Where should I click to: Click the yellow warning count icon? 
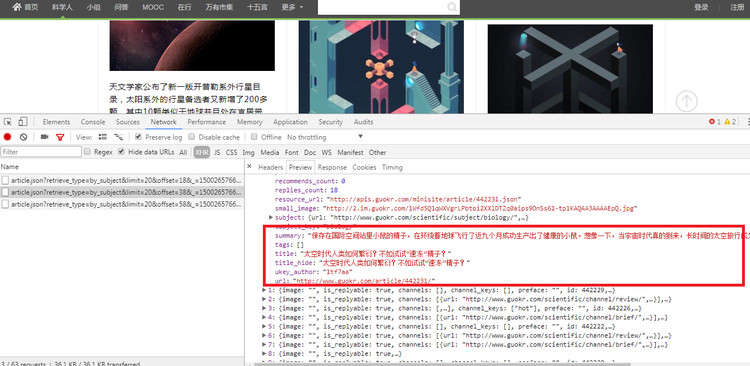coord(727,122)
